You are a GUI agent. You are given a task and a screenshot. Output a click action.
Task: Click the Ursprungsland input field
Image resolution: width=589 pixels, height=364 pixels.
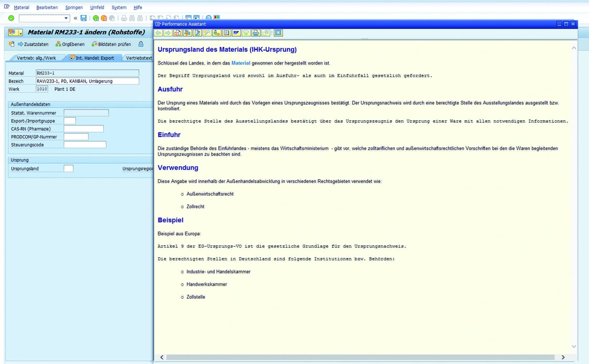point(68,169)
